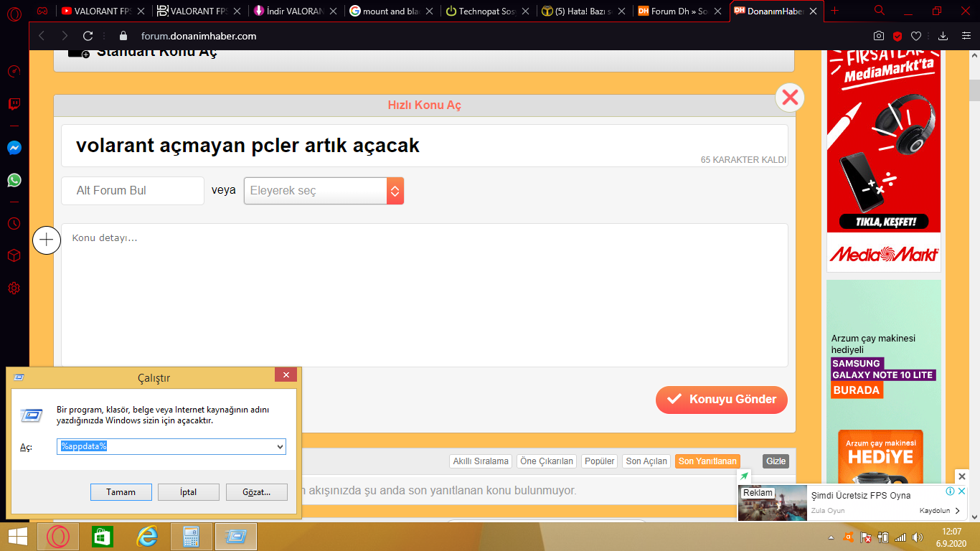
Task: Open the Calculator taskbar icon
Action: pos(191,537)
